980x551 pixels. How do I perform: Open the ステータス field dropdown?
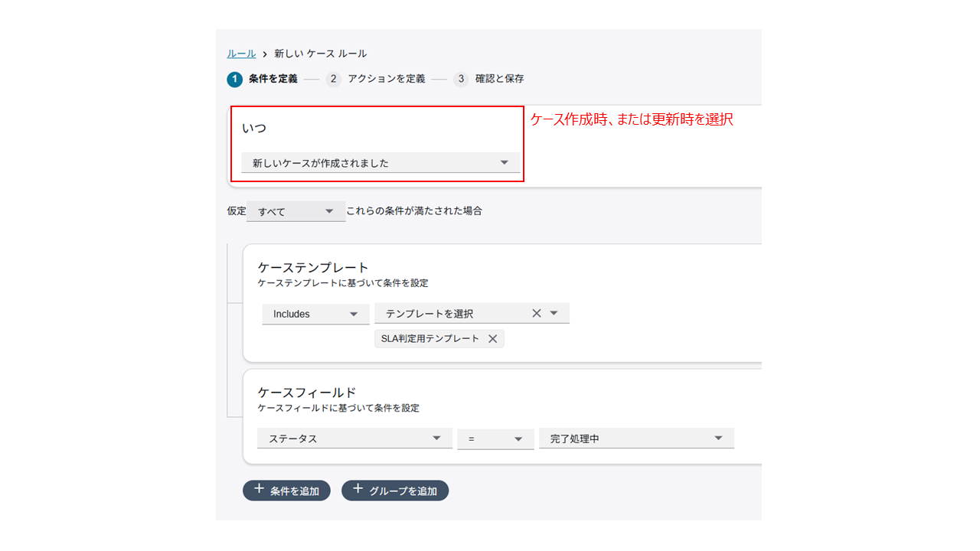[354, 439]
